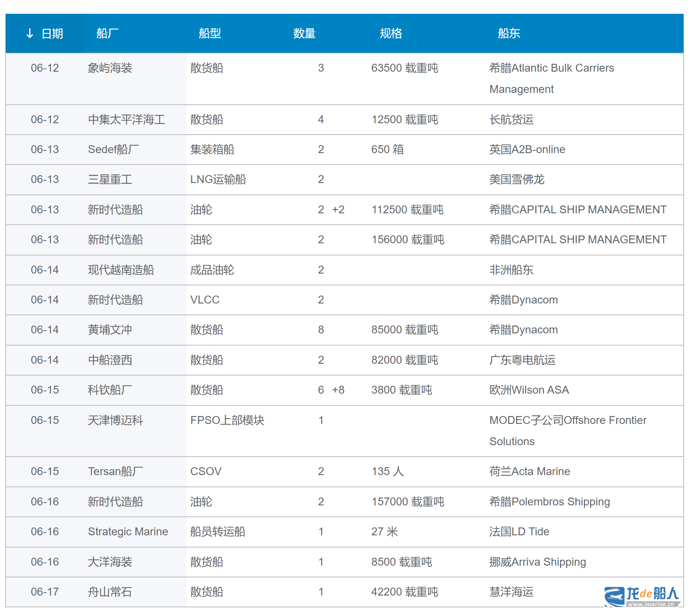The image size is (690, 616).
Task: Click the 龙de船人 watermark logo
Action: pos(642,596)
